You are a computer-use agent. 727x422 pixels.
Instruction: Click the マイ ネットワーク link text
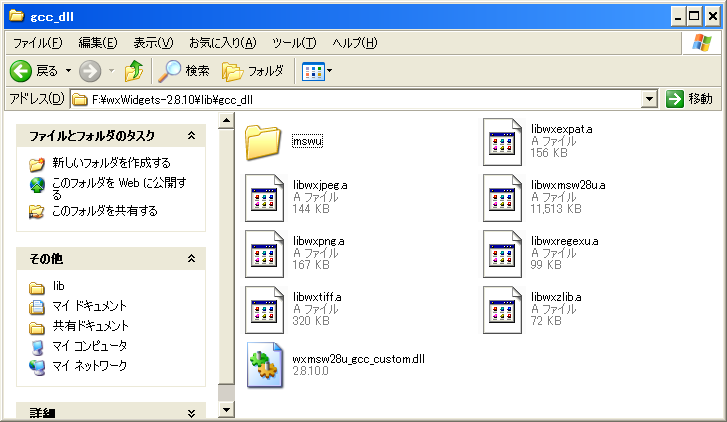(x=89, y=366)
